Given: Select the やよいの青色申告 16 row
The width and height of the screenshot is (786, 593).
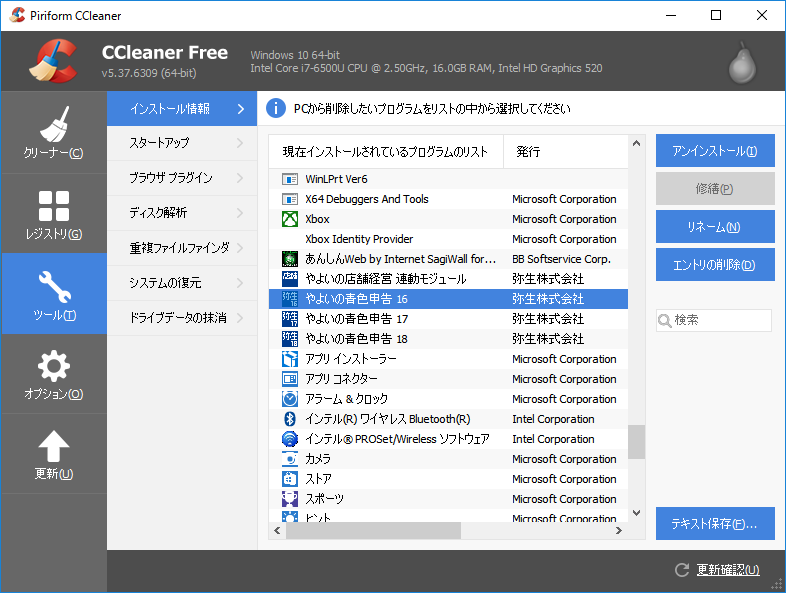Looking at the screenshot, I should click(x=448, y=299).
